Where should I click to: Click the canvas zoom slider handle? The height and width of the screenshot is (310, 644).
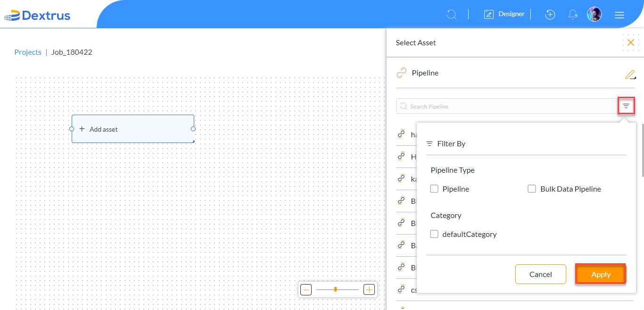pyautogui.click(x=335, y=289)
